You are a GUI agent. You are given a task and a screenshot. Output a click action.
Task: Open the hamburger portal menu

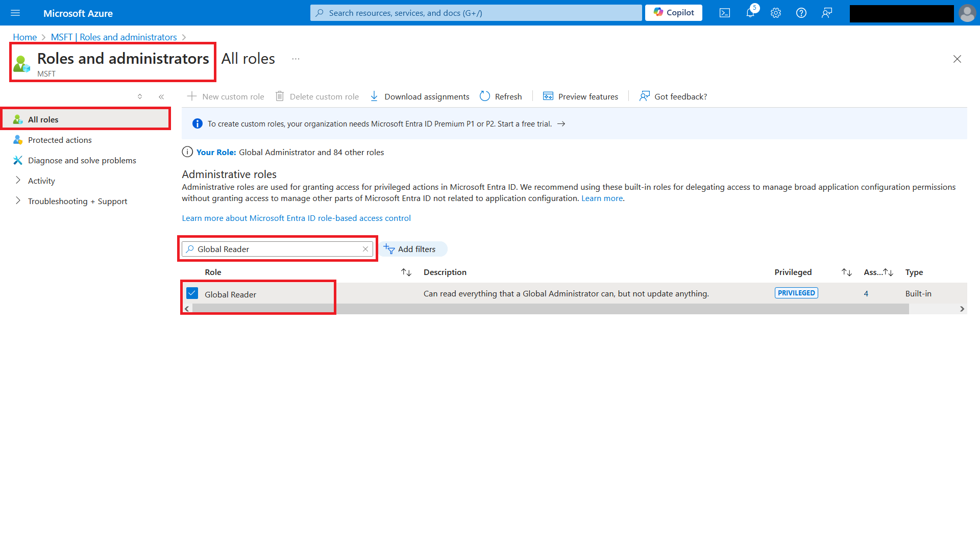pyautogui.click(x=15, y=13)
